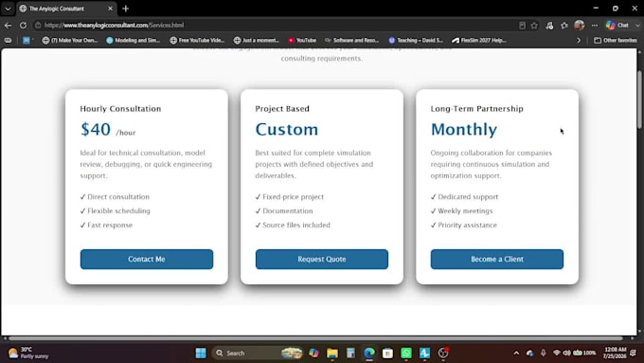This screenshot has height=363, width=644.
Task: Select the Project Based heading
Action: [x=282, y=109]
